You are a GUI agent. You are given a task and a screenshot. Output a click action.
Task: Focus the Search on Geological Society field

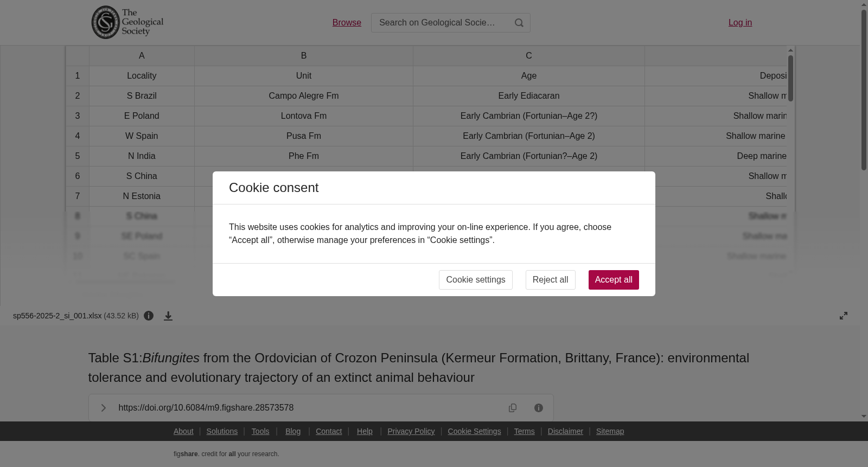pos(439,23)
